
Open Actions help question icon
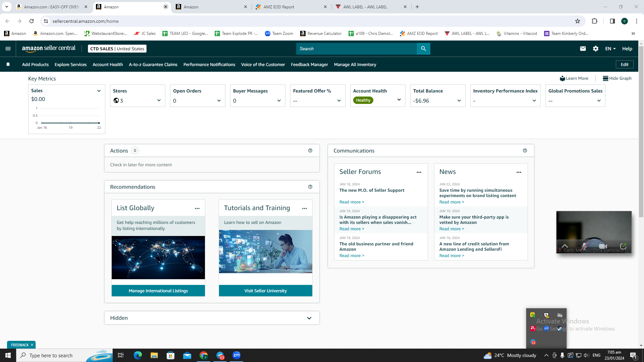[310, 150]
